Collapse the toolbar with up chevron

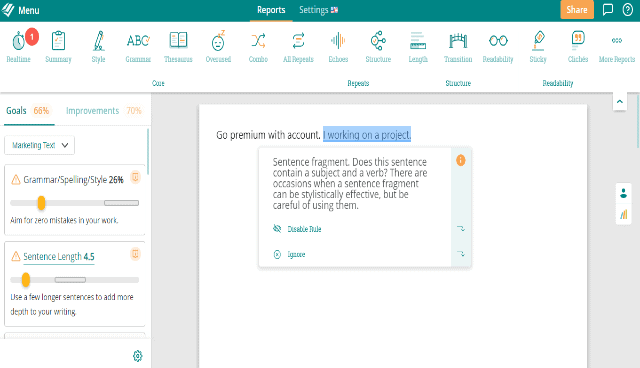(x=620, y=102)
